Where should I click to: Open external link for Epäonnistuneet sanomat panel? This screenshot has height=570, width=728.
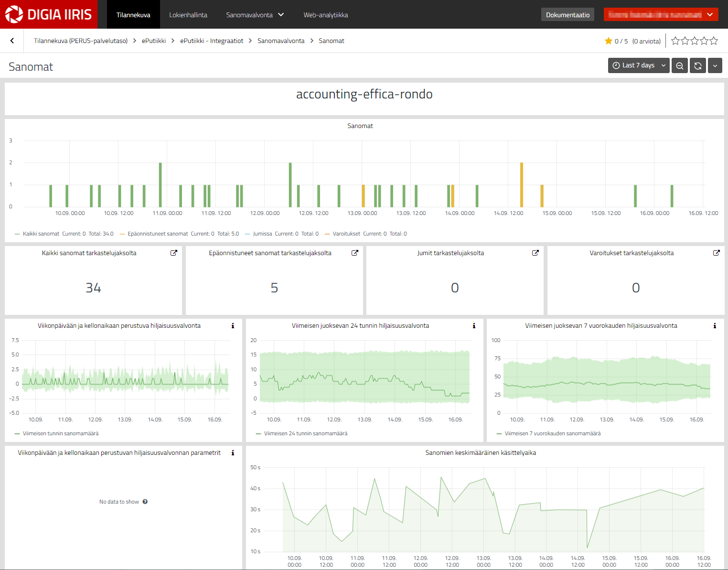click(355, 253)
